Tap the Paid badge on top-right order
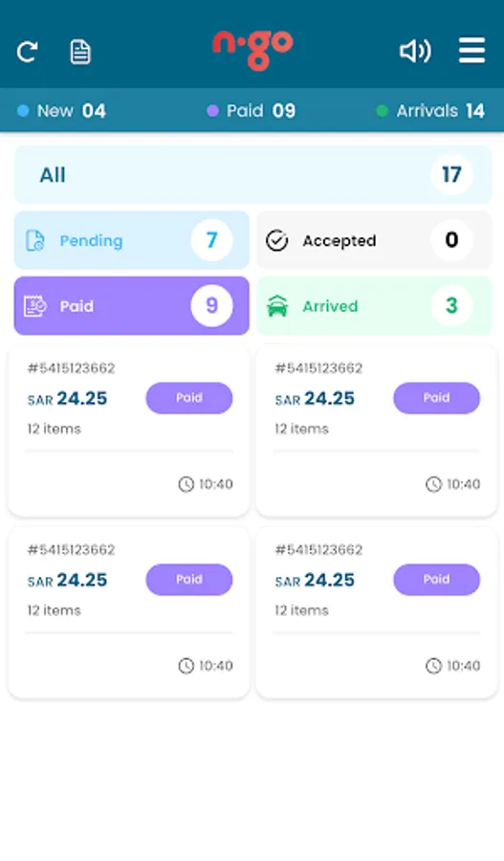 [436, 398]
